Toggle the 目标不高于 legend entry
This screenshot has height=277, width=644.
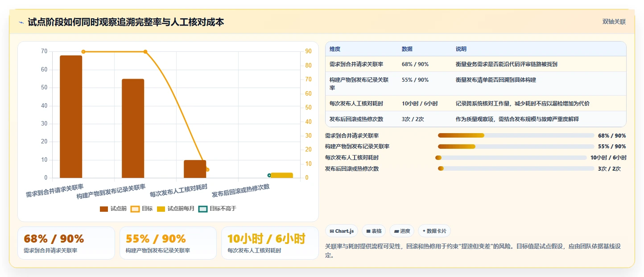[217, 209]
